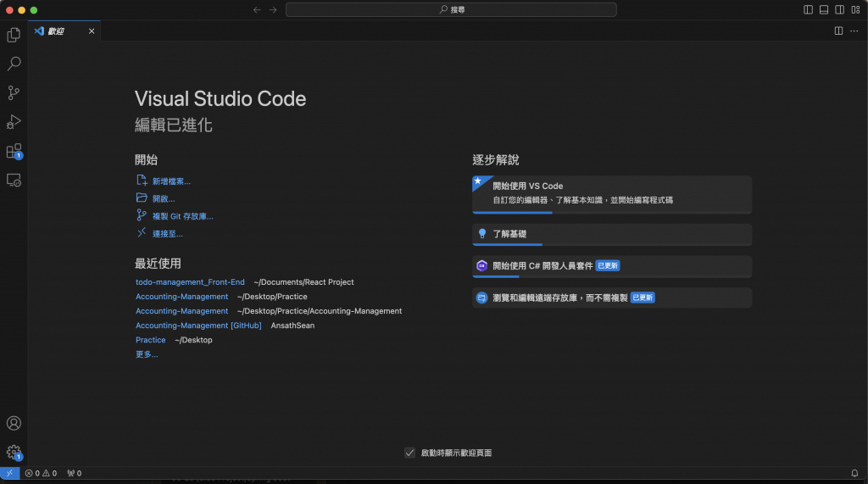Click the lightbulb icon for 了解基礎
The image size is (868, 484).
coord(481,234)
